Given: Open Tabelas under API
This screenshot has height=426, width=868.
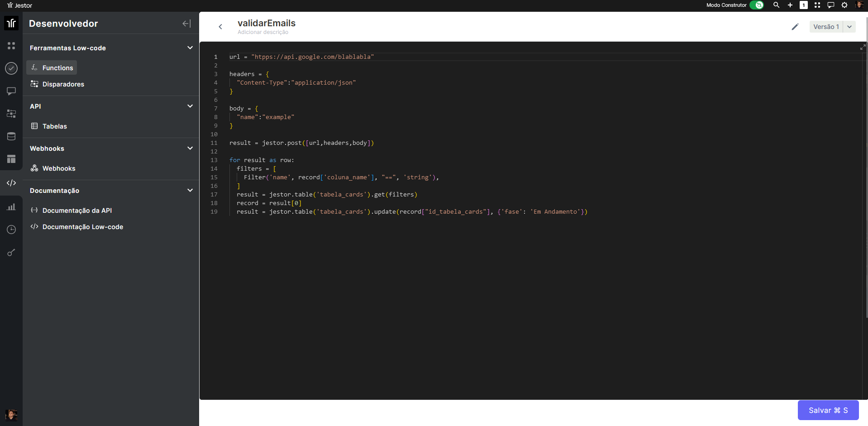Looking at the screenshot, I should (x=48, y=126).
